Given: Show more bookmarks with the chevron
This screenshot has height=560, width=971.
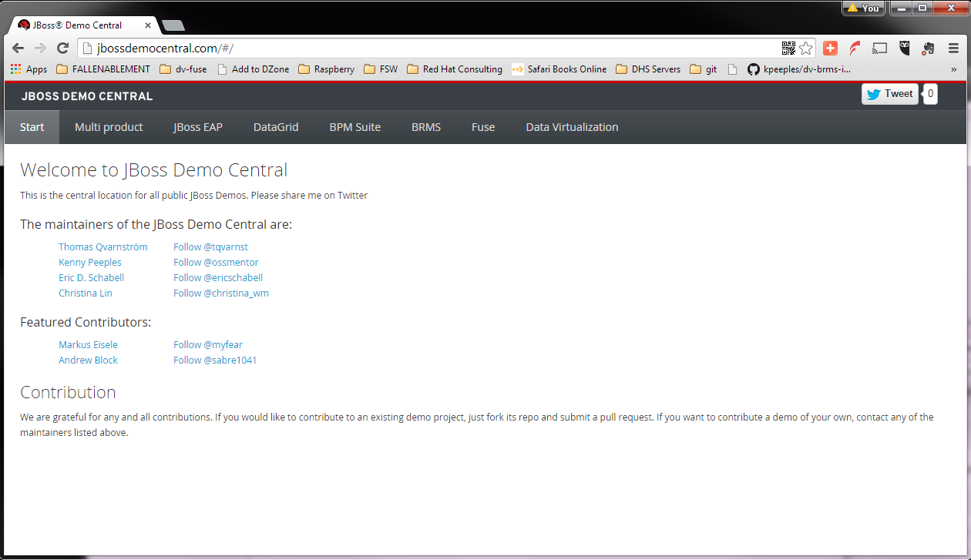Looking at the screenshot, I should [954, 69].
